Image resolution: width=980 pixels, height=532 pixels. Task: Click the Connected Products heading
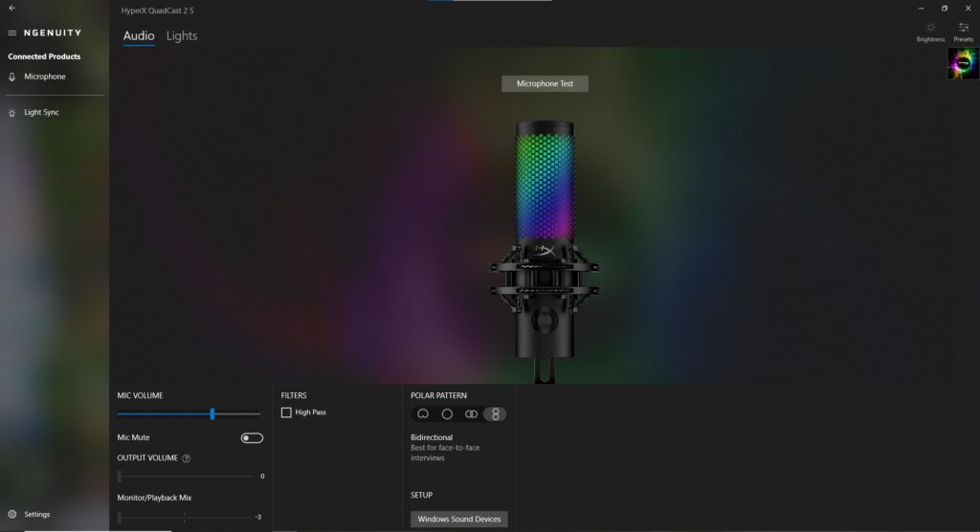pyautogui.click(x=44, y=56)
